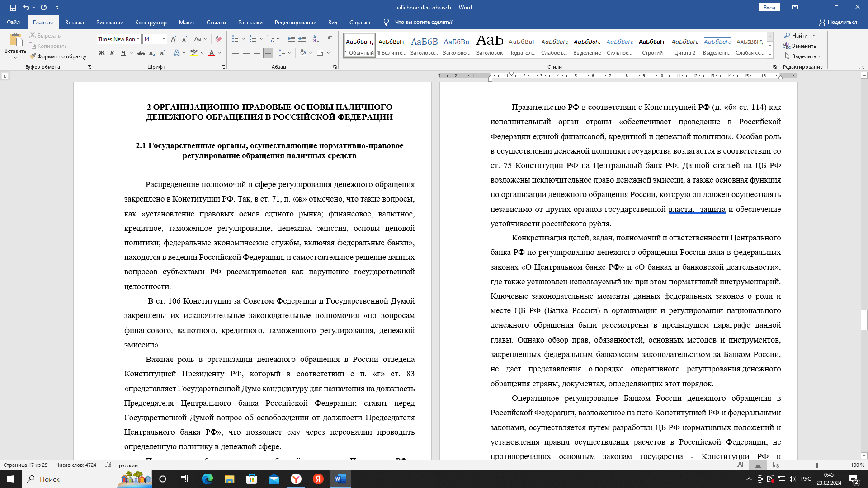Viewport: 868px width, 488px height.
Task: Apply the Строгий style
Action: [652, 45]
